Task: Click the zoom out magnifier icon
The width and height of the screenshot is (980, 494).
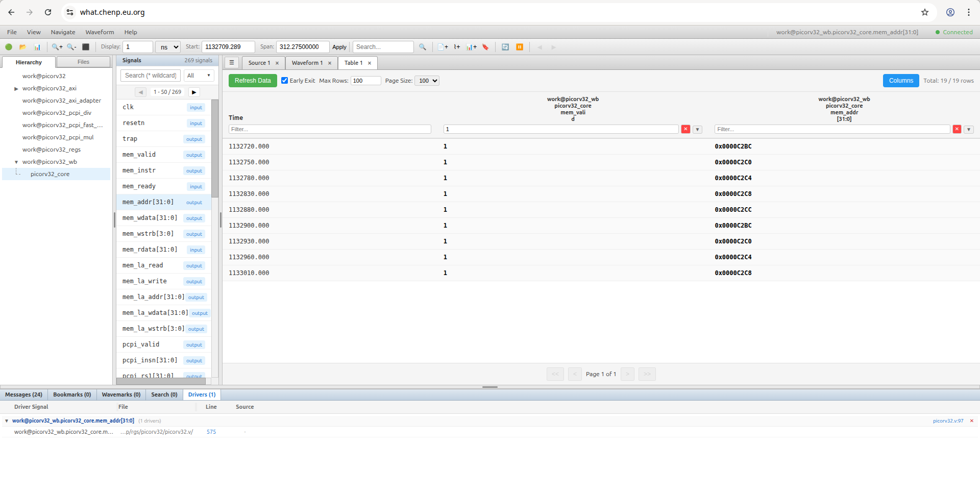Action: coord(71,47)
